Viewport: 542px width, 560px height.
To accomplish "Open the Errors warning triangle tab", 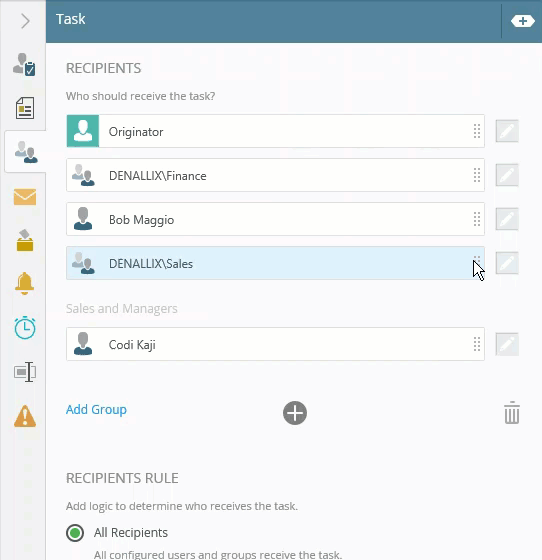I will (25, 416).
